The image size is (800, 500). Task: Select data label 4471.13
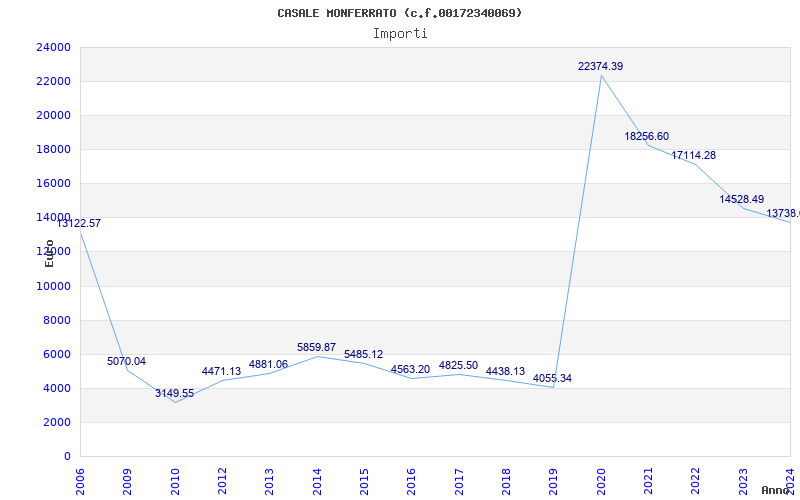[x=221, y=371]
